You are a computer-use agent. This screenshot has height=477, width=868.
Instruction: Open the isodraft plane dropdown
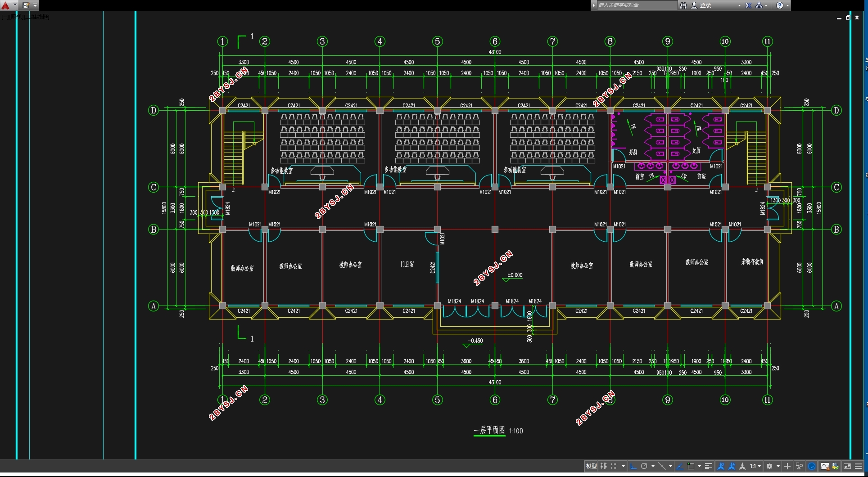pyautogui.click(x=670, y=466)
